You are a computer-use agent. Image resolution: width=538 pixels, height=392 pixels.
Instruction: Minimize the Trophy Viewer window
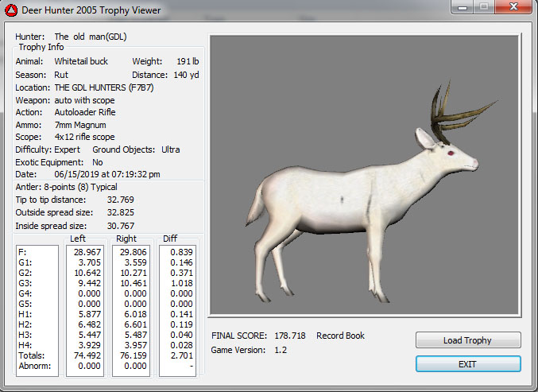462,8
